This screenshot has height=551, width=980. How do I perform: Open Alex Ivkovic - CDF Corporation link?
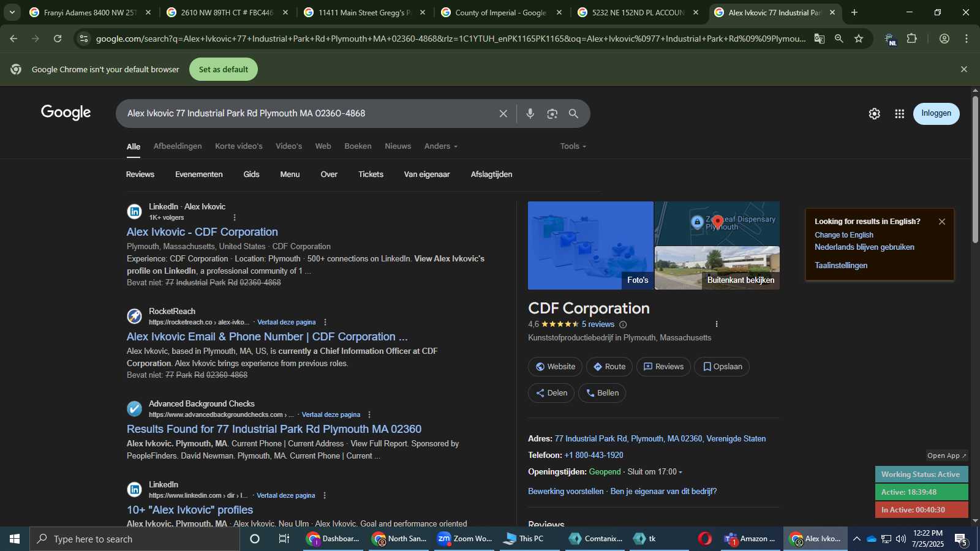(x=202, y=232)
